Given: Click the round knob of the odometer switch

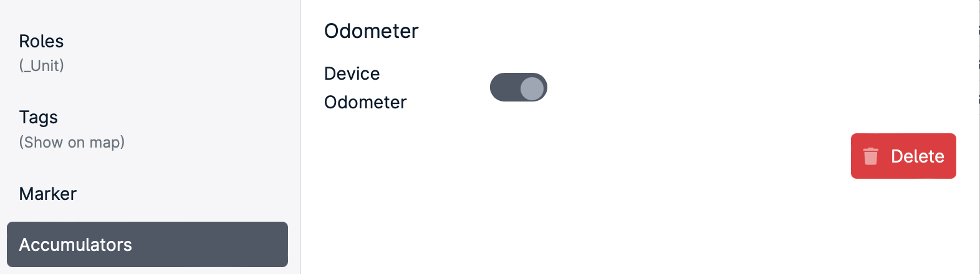Looking at the screenshot, I should point(532,88).
